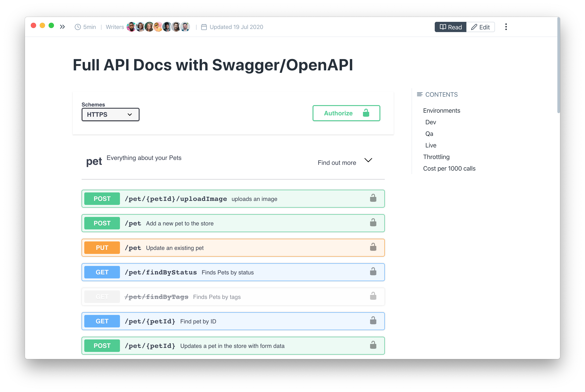The image size is (585, 392).
Task: Go to Live in contents
Action: point(431,145)
